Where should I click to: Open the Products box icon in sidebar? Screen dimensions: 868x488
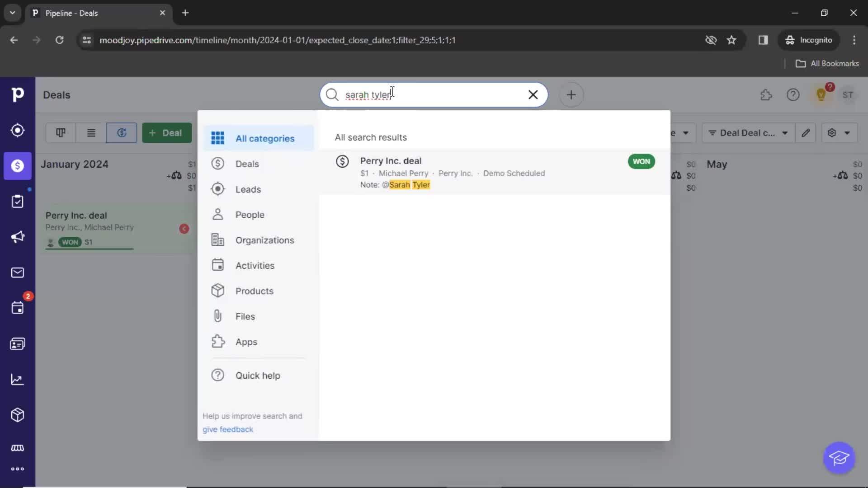pyautogui.click(x=18, y=415)
